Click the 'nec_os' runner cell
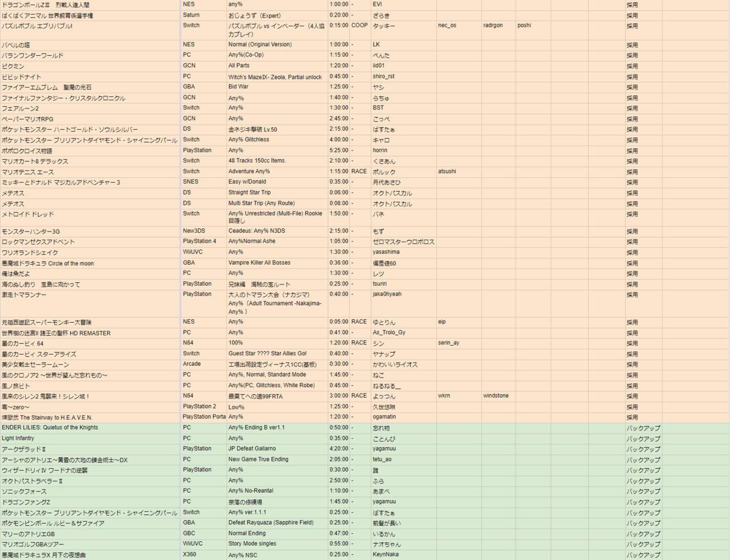 [459, 30]
